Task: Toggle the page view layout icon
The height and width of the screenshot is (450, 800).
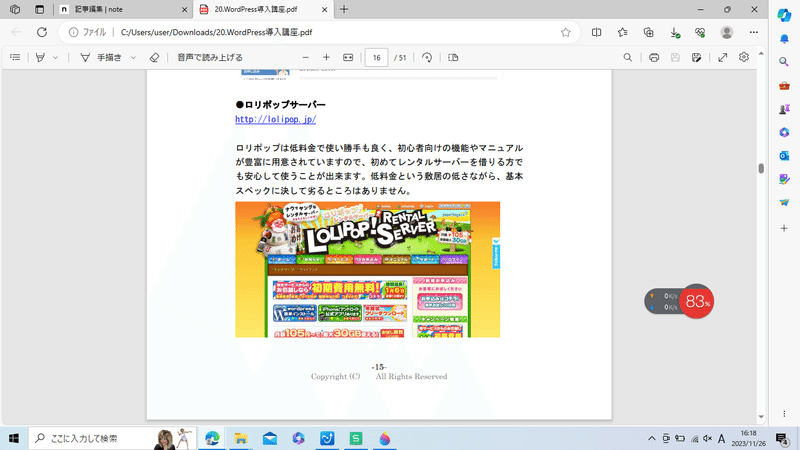Action: pos(453,58)
